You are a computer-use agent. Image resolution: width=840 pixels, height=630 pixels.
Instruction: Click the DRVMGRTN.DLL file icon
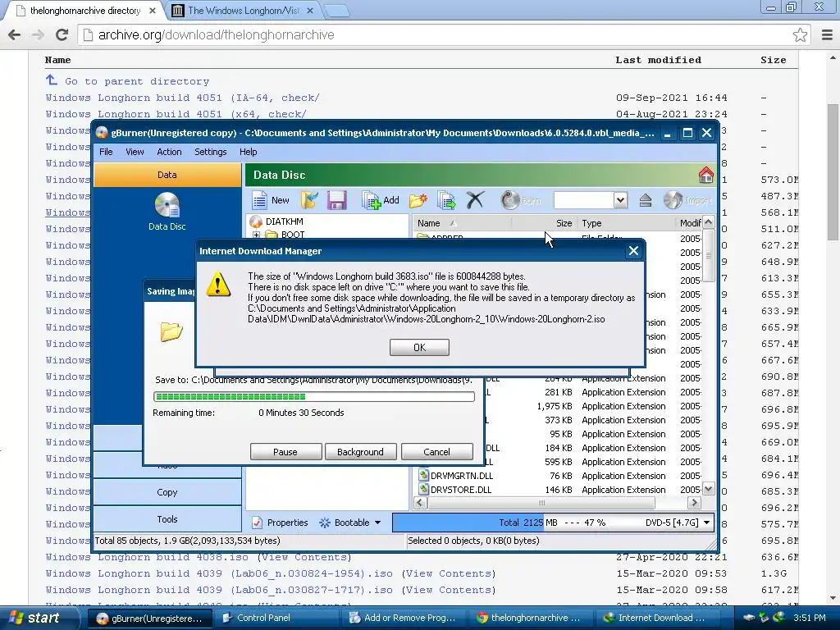coord(424,475)
